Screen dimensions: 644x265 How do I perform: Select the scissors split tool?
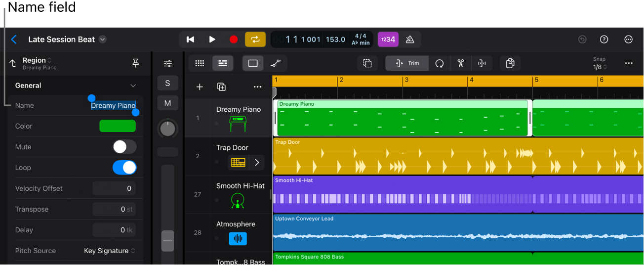461,63
